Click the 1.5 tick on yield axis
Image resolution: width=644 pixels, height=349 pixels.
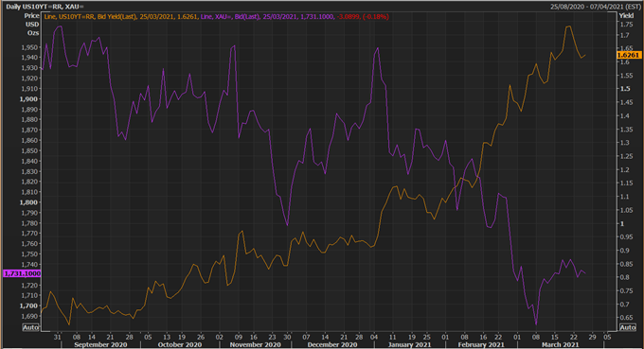(625, 89)
